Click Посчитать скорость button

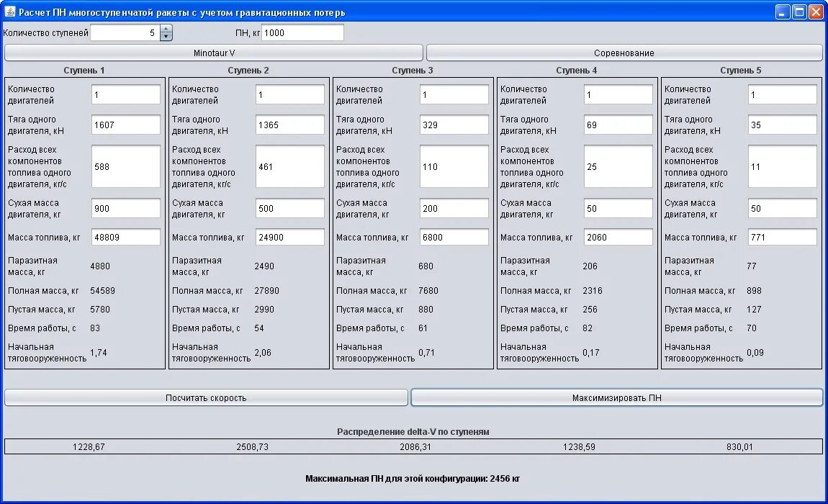tap(206, 398)
